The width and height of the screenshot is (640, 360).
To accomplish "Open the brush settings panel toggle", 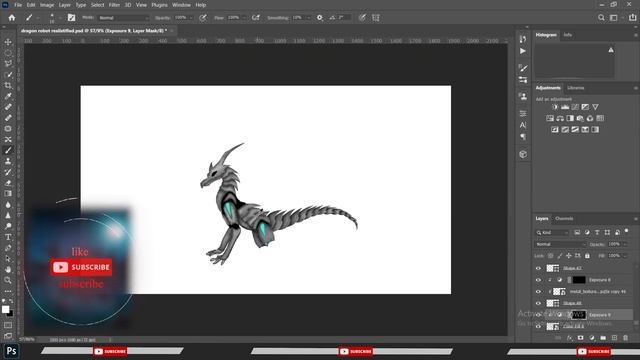I will click(x=71, y=18).
